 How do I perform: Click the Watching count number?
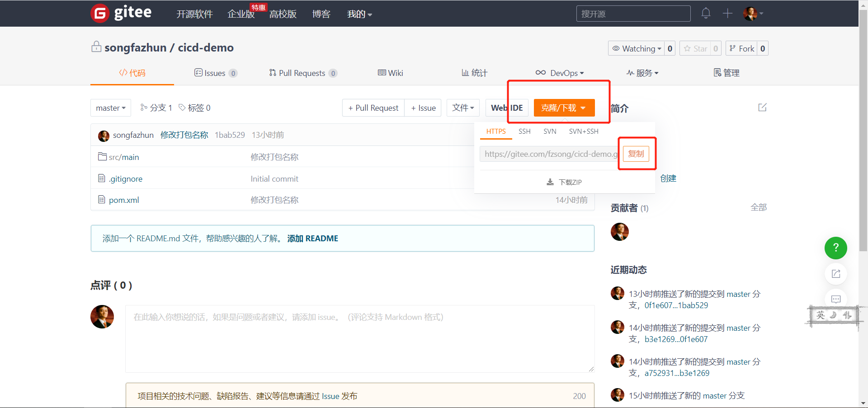[x=670, y=48]
